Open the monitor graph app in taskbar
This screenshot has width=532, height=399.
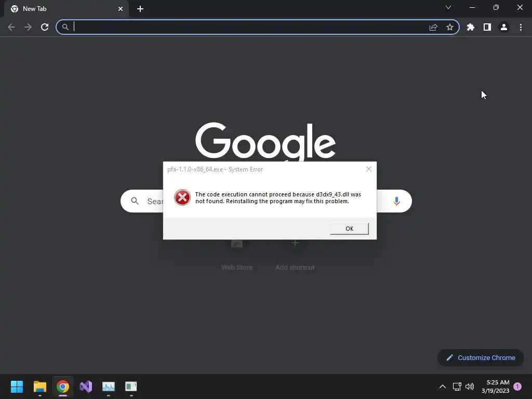109,387
